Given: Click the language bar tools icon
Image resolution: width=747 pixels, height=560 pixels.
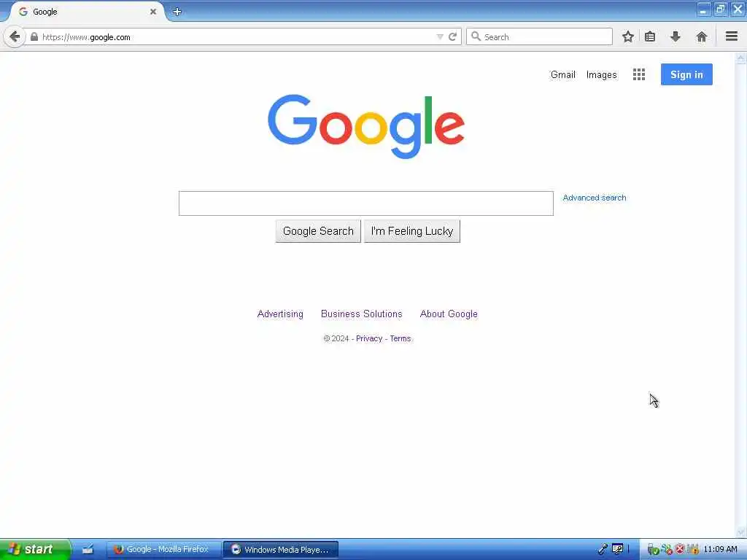Looking at the screenshot, I should (x=617, y=549).
